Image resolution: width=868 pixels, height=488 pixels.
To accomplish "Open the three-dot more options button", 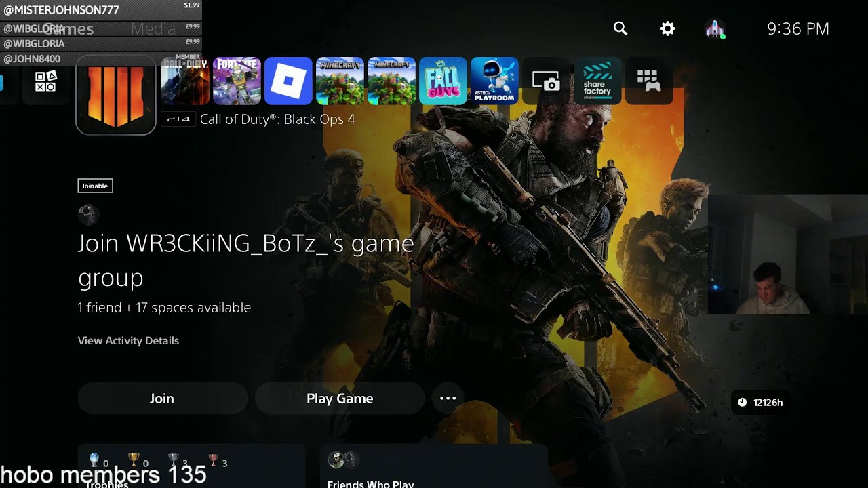I will [x=448, y=399].
